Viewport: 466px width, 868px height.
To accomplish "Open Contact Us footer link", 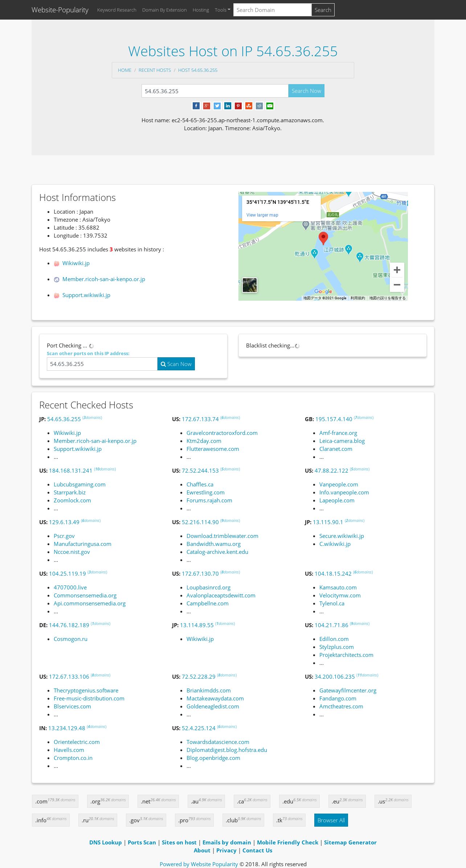I will pyautogui.click(x=257, y=850).
